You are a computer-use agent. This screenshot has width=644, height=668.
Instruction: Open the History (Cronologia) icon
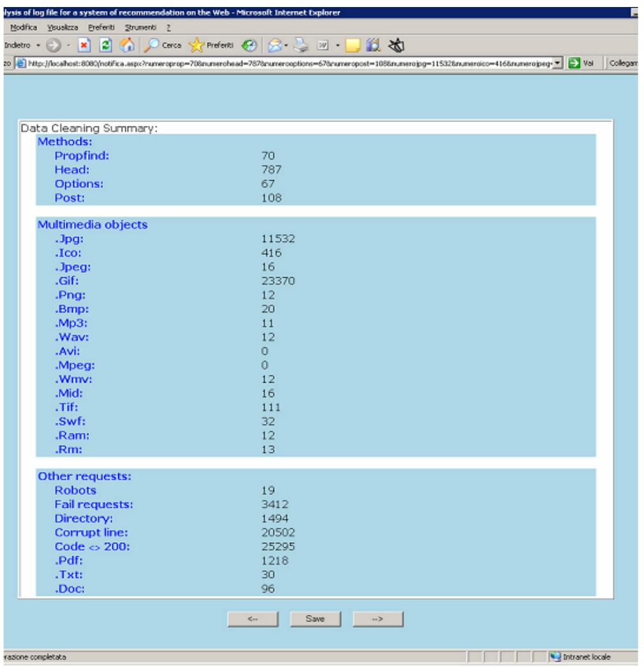(x=249, y=45)
